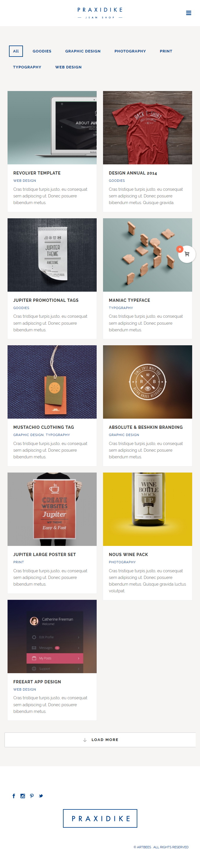
Task: Select the All filter tab
Action: tap(16, 51)
